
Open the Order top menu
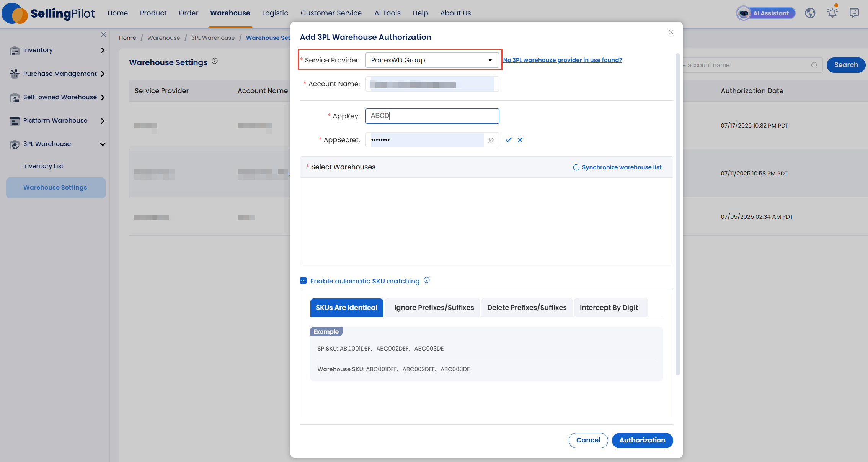coord(188,13)
